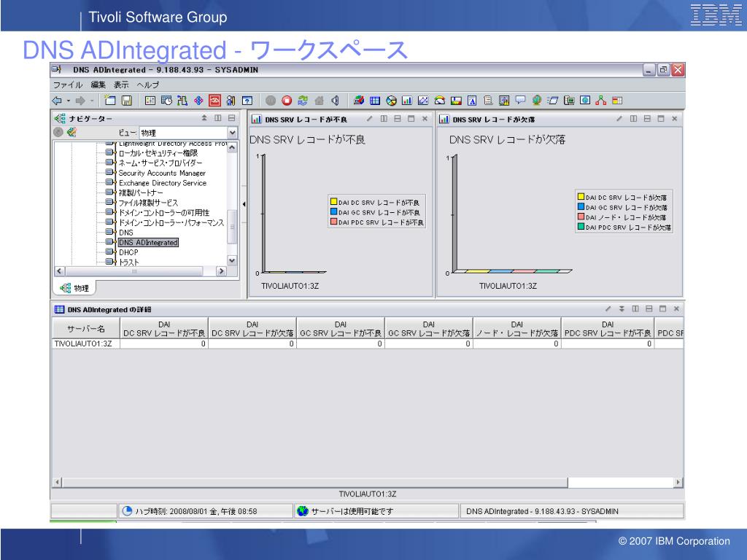Select the DNS node in the navigator tree

[125, 233]
